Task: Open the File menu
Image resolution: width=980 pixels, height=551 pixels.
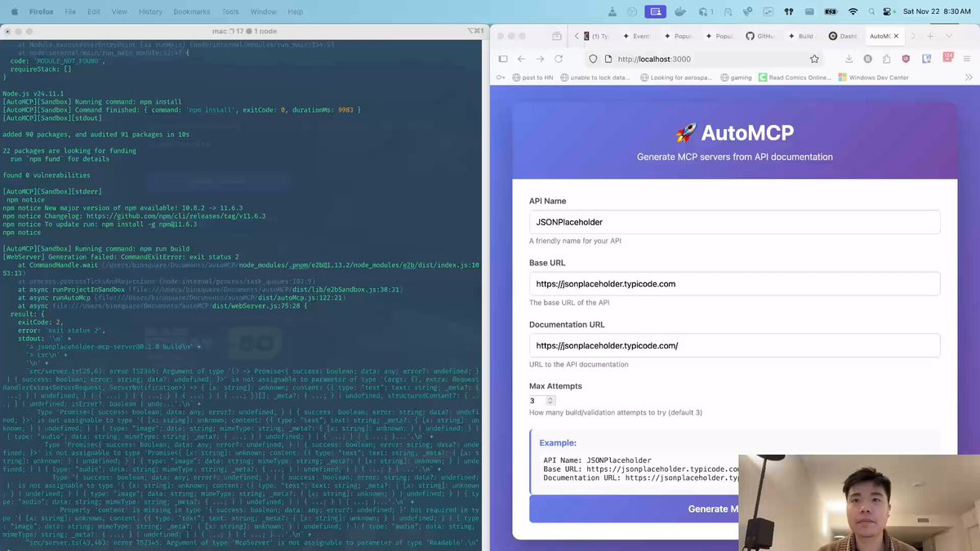Action: 70,11
